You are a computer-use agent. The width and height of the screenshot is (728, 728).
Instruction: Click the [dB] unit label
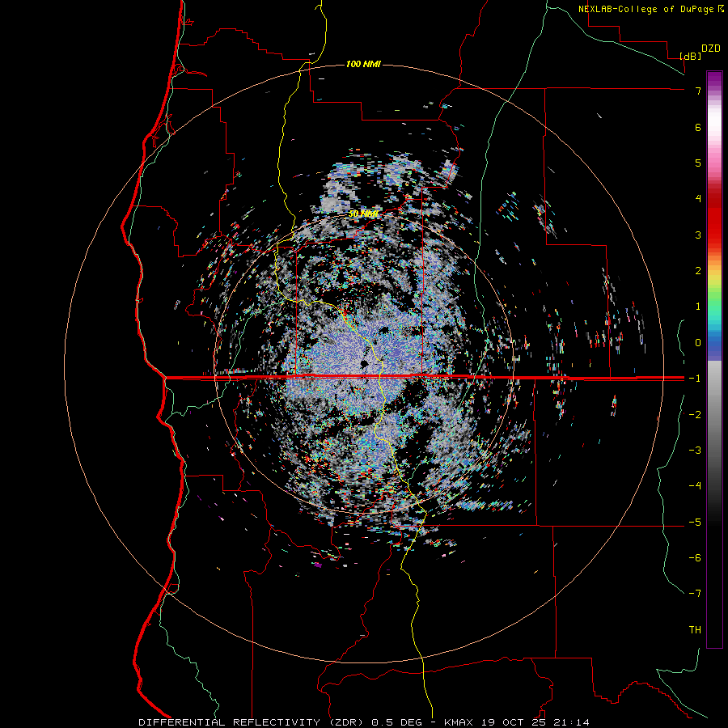click(691, 56)
